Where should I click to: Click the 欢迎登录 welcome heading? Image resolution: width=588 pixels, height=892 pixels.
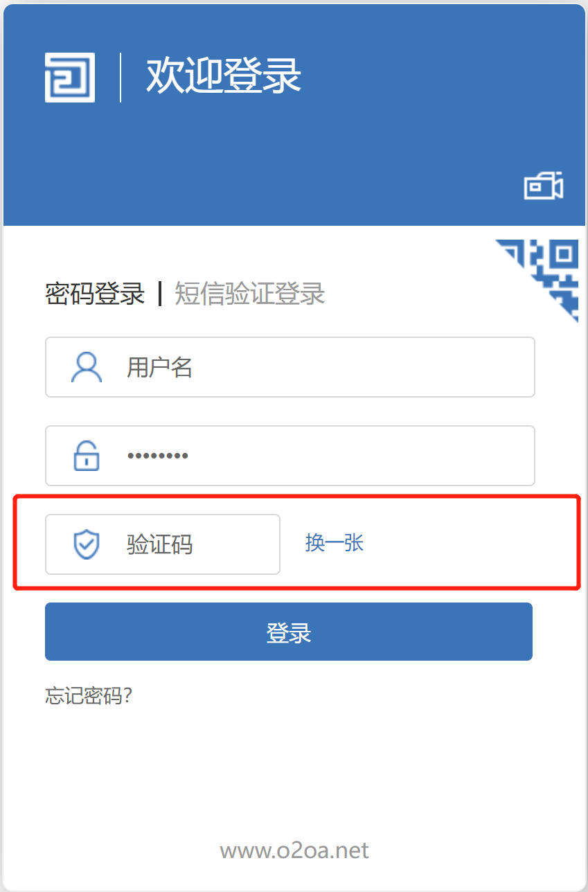[x=224, y=76]
